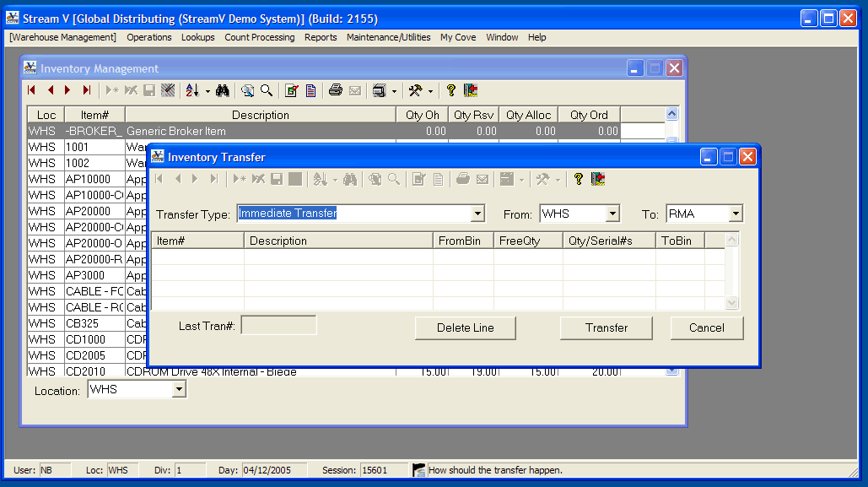Click new record icon in Inventory Management toolbar
This screenshot has width=868, height=487.
pyautogui.click(x=112, y=90)
